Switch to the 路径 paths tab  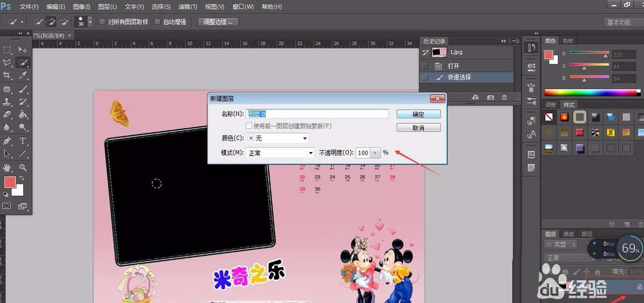pos(587,234)
